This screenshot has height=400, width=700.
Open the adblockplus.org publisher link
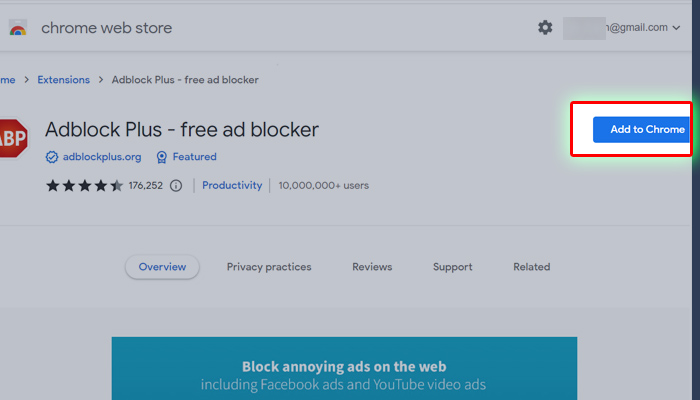(x=102, y=157)
